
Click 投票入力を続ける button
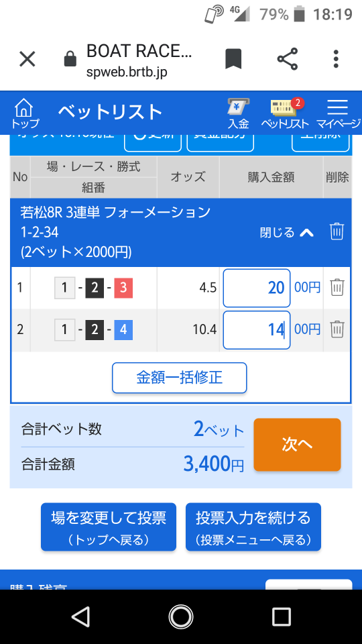pos(253,527)
